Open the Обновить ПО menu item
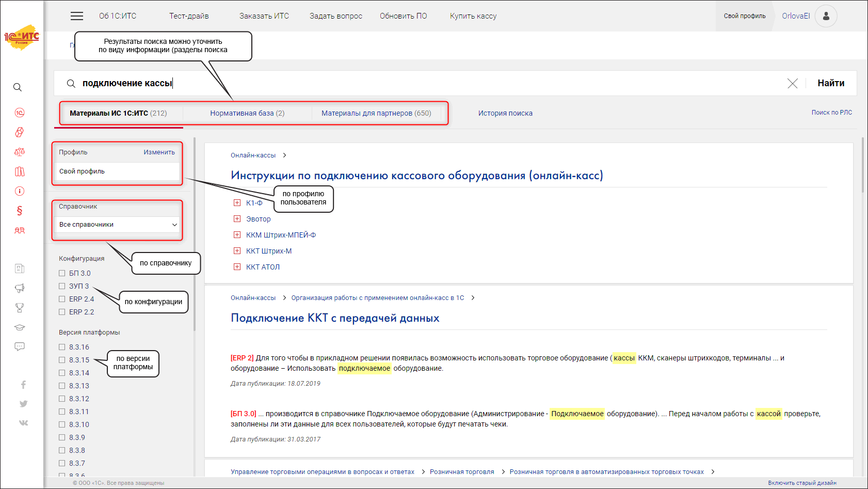The image size is (868, 489). click(404, 16)
